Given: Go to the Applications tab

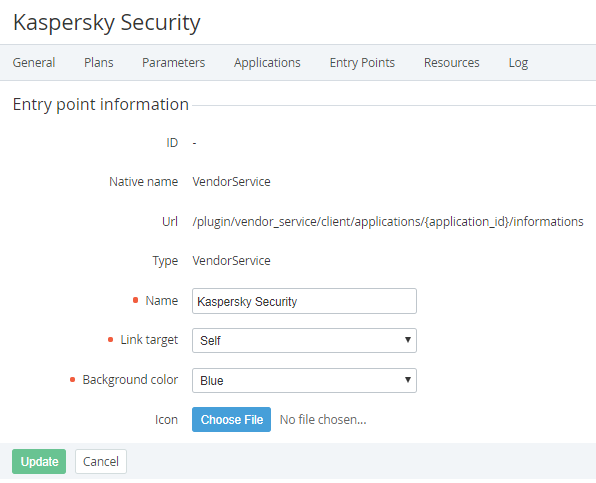Looking at the screenshot, I should click(x=267, y=63).
